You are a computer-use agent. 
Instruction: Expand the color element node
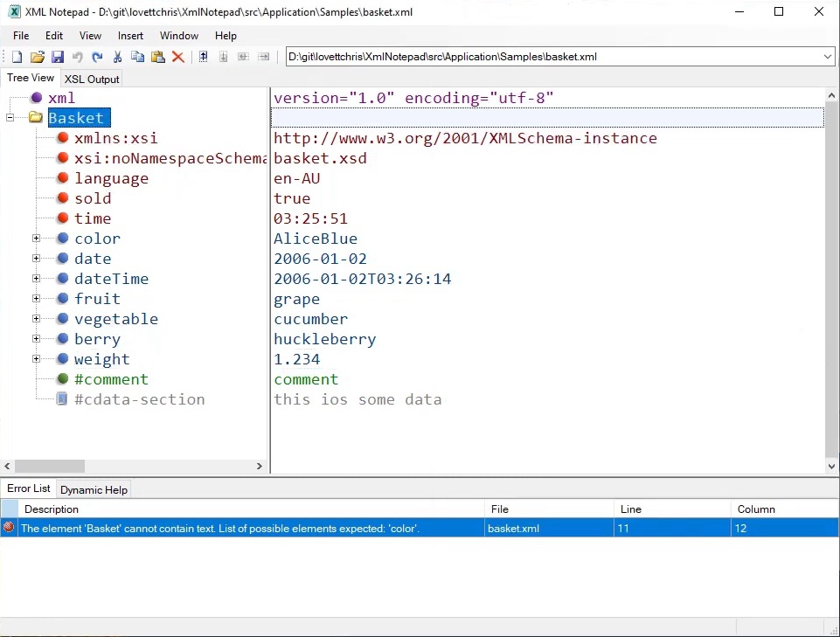coord(37,239)
